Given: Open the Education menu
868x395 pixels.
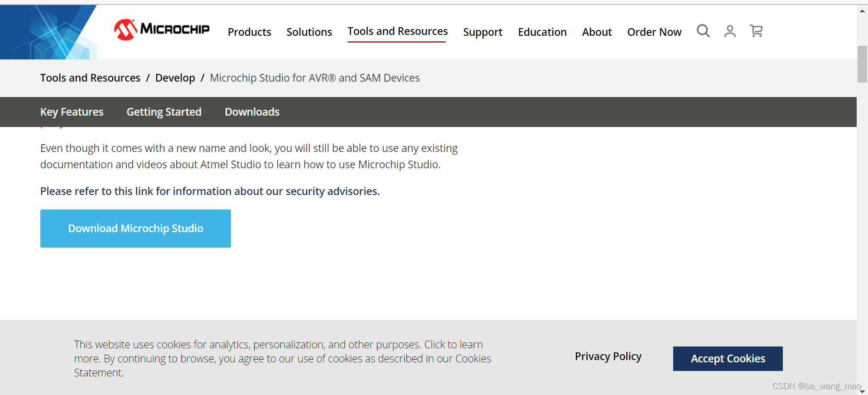Looking at the screenshot, I should [542, 32].
